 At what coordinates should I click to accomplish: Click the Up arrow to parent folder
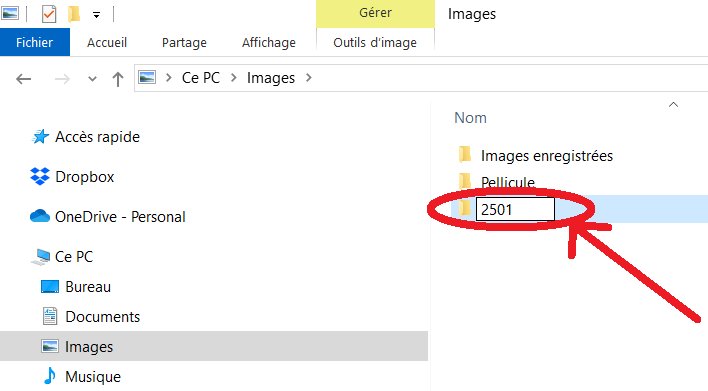(118, 79)
